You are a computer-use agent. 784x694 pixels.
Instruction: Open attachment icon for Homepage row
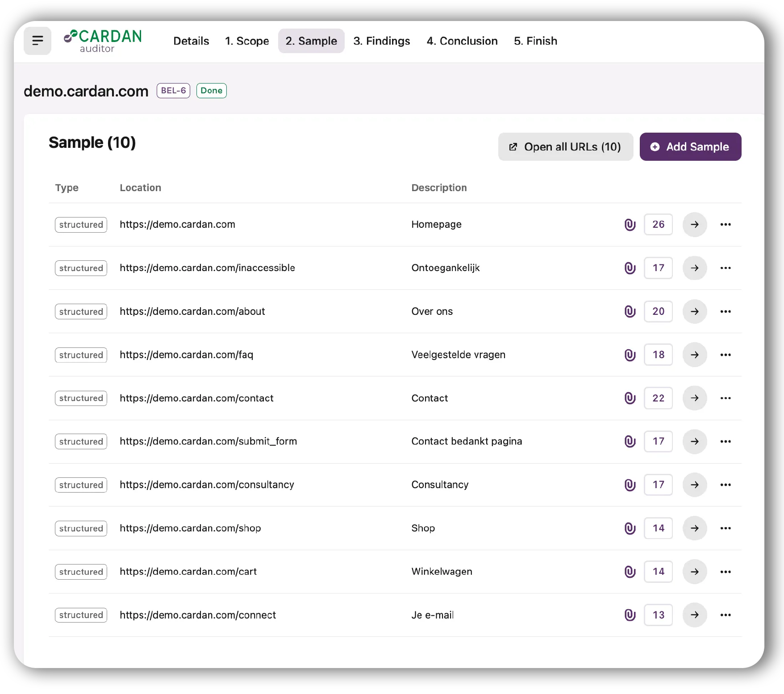coord(630,225)
